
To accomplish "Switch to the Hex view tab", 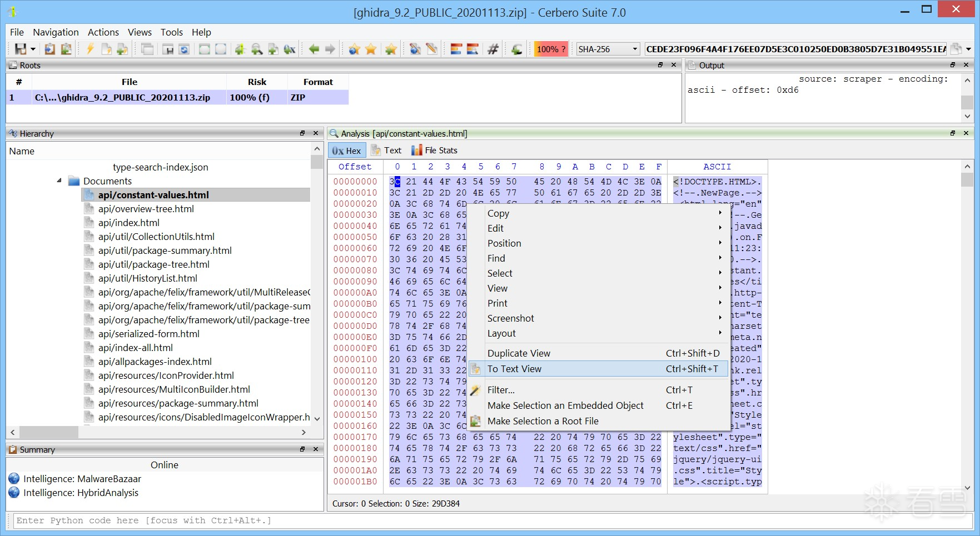I will 347,151.
